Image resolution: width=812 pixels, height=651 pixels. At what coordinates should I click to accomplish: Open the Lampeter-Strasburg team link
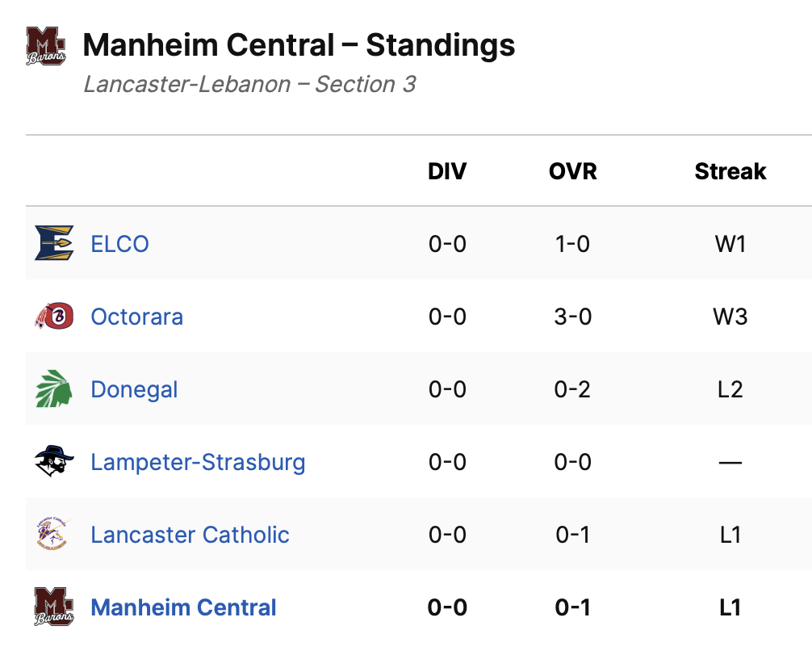[198, 462]
